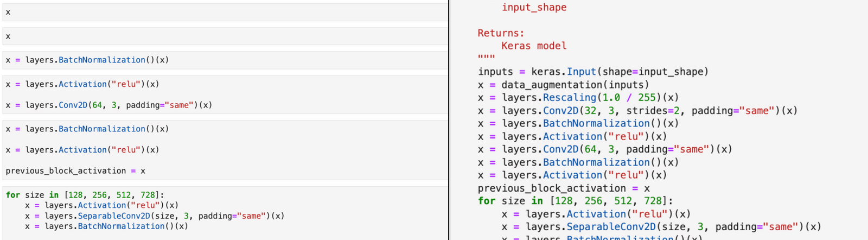Viewport: 868px width, 240px height.
Task: Select the second notebook cell containing only x
Action: (x=225, y=36)
